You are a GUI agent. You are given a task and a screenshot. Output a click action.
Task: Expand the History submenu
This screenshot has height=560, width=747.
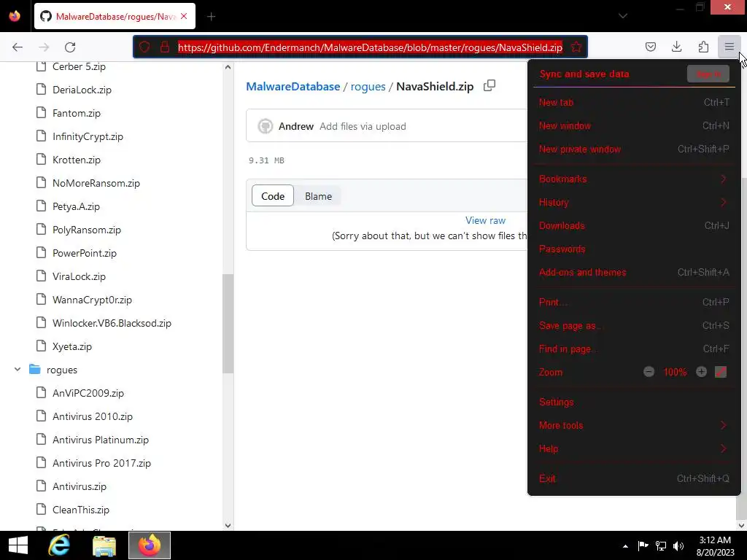634,203
